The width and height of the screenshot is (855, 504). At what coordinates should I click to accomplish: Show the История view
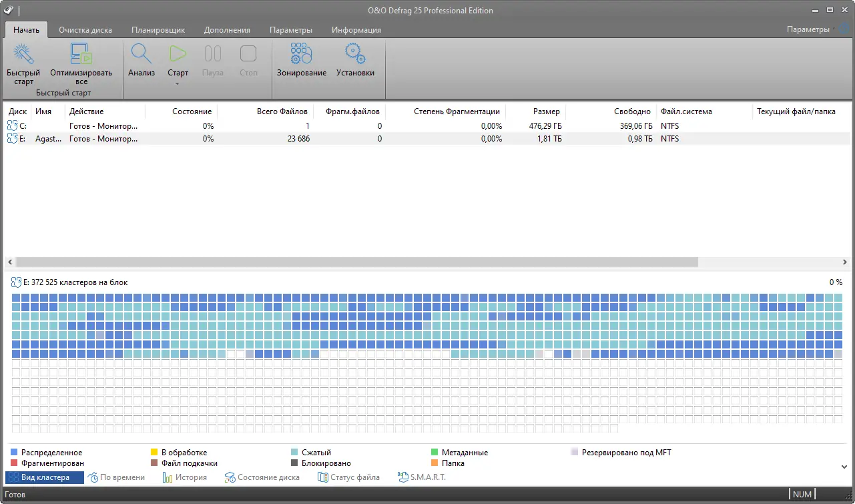click(185, 477)
